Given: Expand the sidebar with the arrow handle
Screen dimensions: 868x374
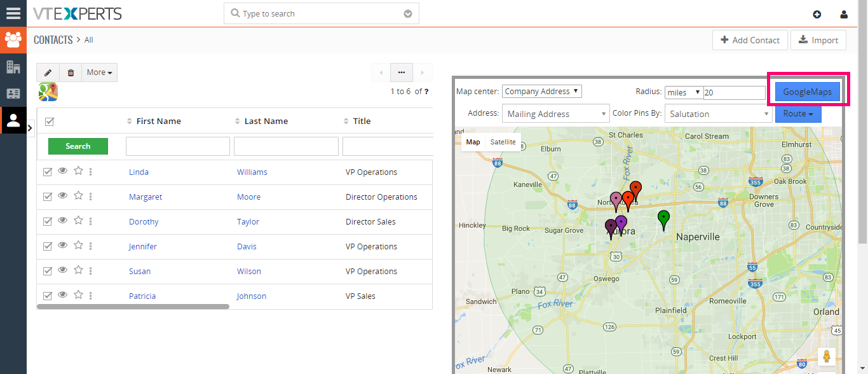Looking at the screenshot, I should [x=31, y=128].
